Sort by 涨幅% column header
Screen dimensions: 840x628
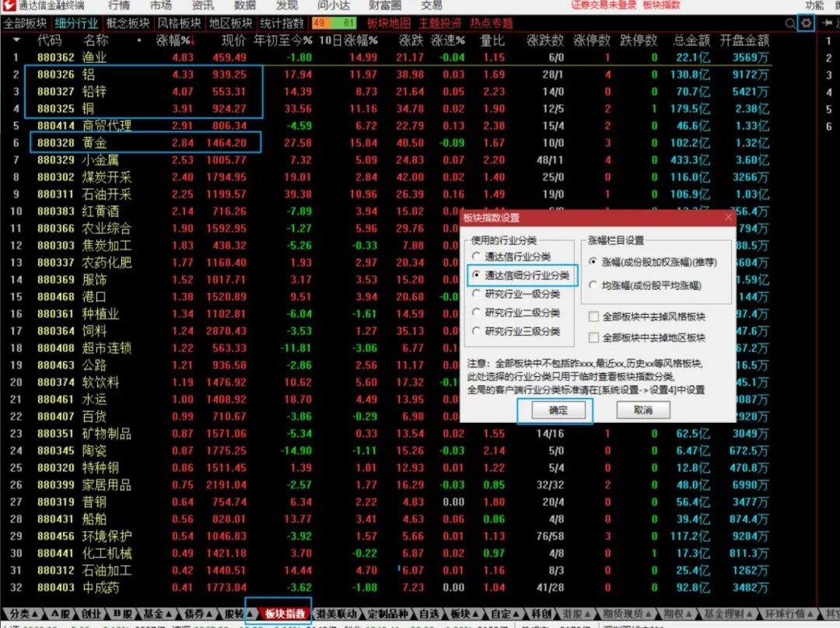174,40
